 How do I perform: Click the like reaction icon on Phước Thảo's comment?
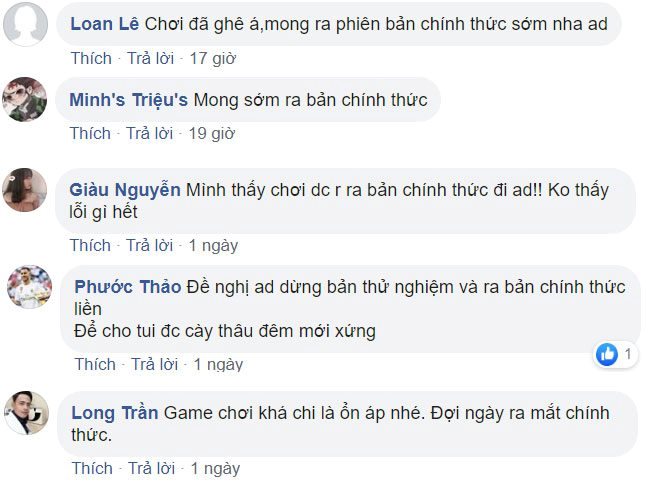click(x=607, y=354)
